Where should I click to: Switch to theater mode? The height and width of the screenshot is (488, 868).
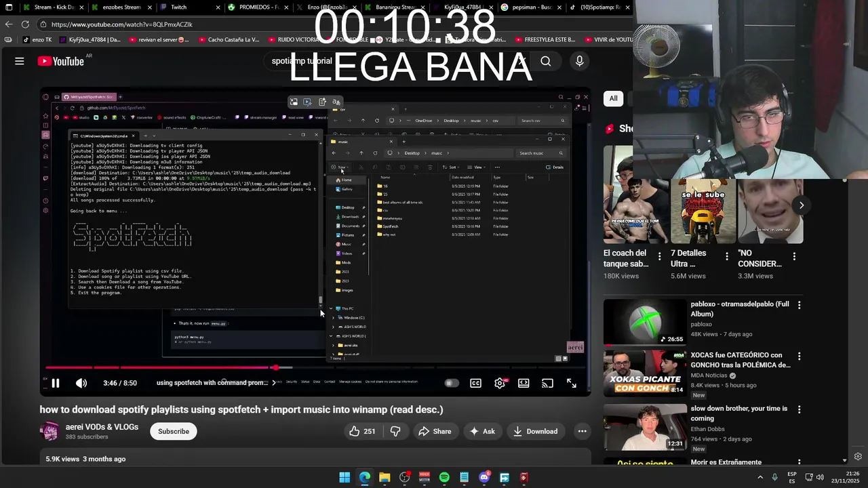(524, 383)
